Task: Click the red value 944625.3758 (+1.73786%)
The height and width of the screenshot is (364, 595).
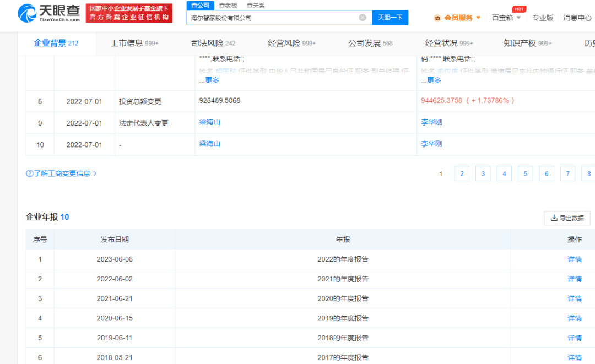Action: [468, 100]
